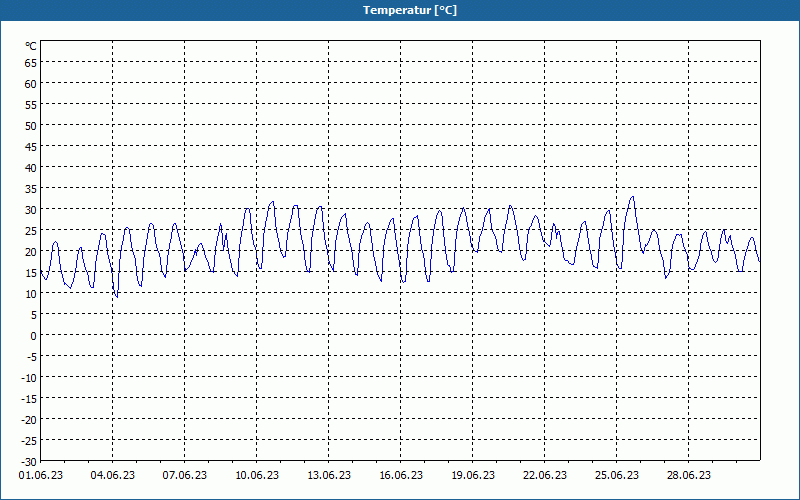Viewport: 800px width, 500px height.
Task: Click the 5 value on temperature axis
Action: [34, 315]
